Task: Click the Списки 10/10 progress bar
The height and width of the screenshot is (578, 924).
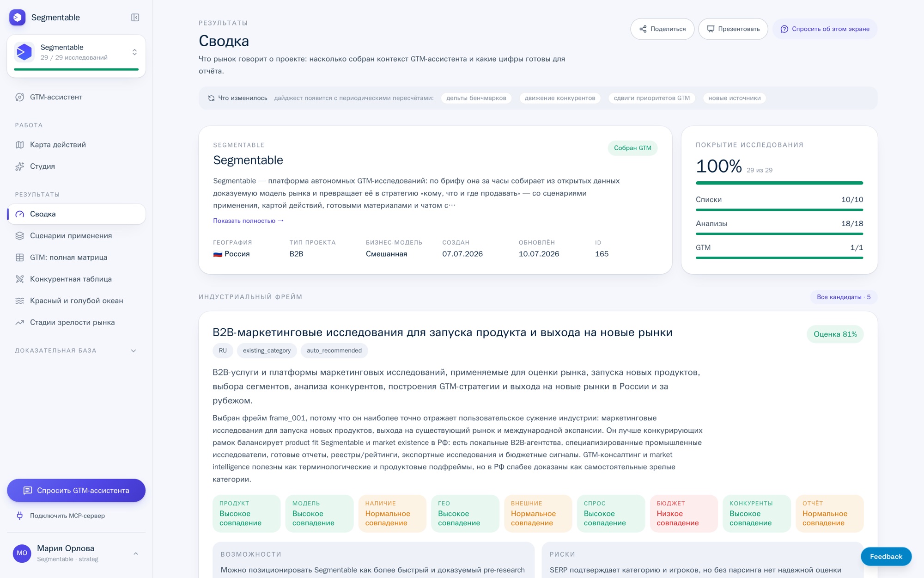Action: [x=779, y=210]
